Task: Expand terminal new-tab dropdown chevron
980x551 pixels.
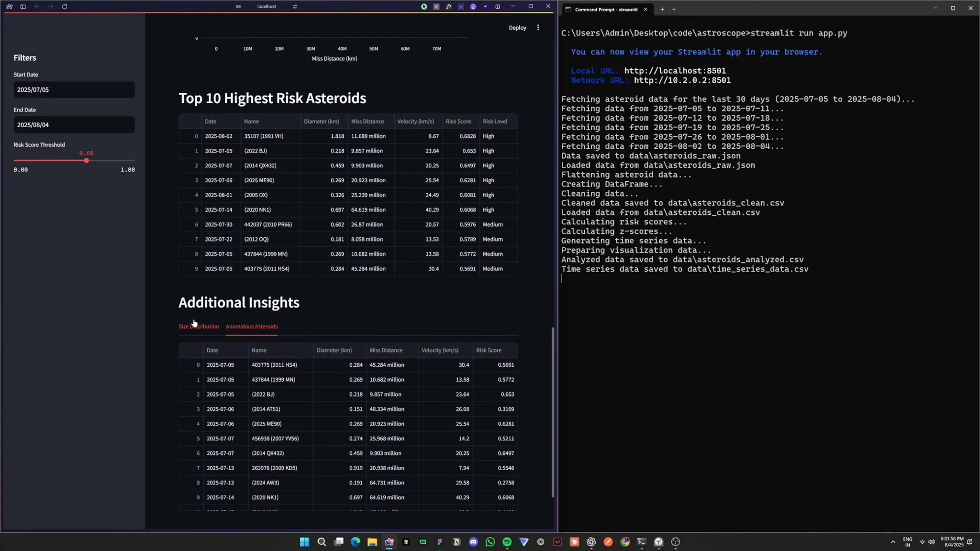Action: (x=674, y=10)
